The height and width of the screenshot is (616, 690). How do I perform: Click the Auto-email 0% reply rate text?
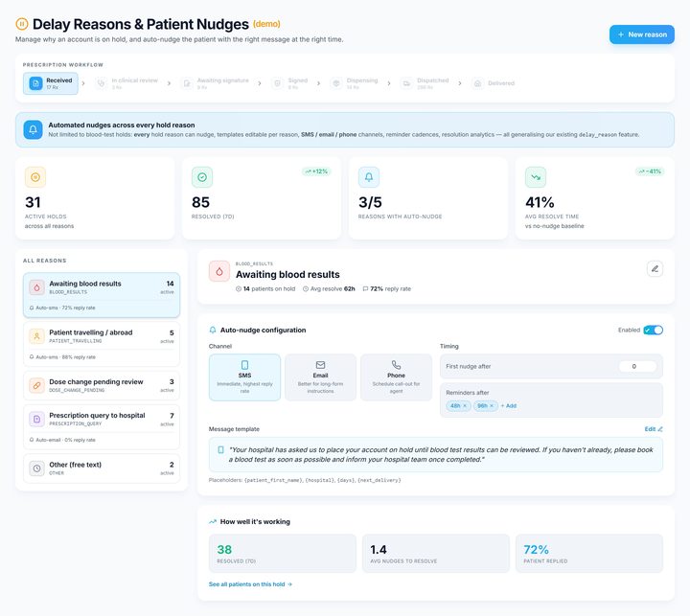65,440
